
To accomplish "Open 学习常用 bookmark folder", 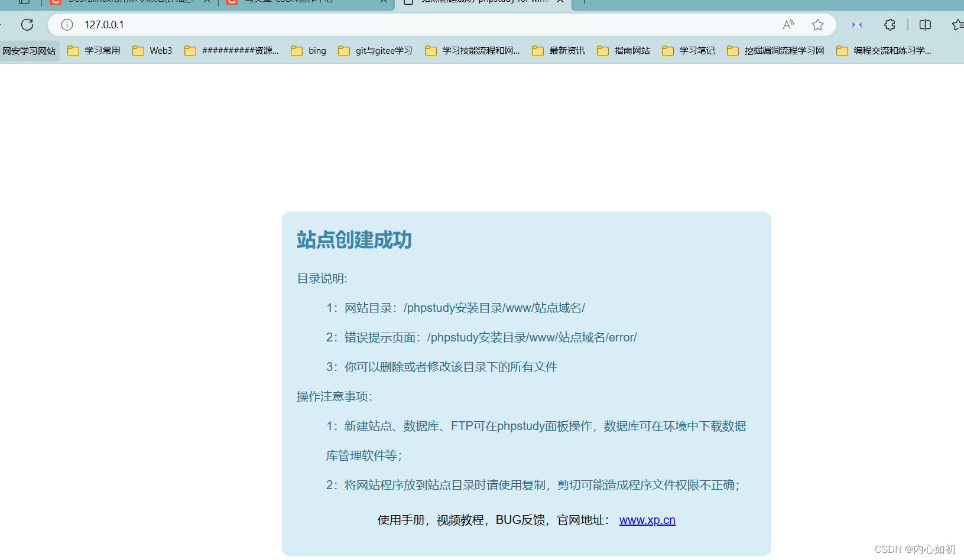I will coord(94,51).
